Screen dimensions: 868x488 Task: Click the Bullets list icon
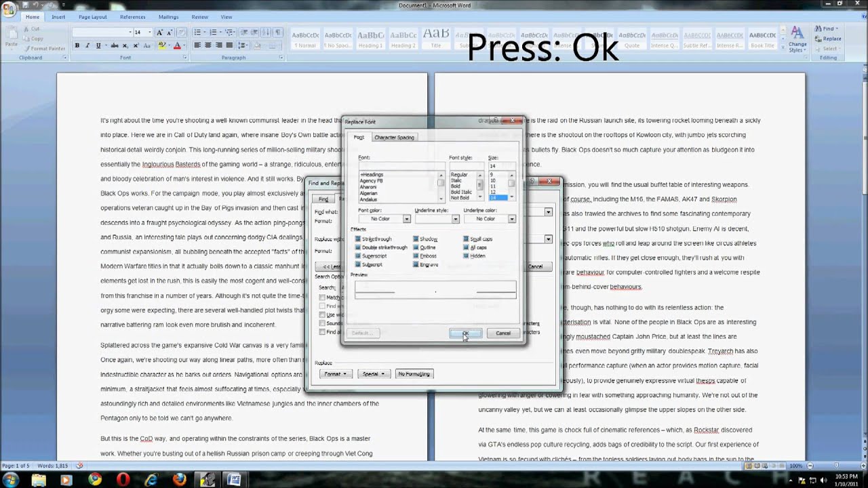pyautogui.click(x=198, y=32)
